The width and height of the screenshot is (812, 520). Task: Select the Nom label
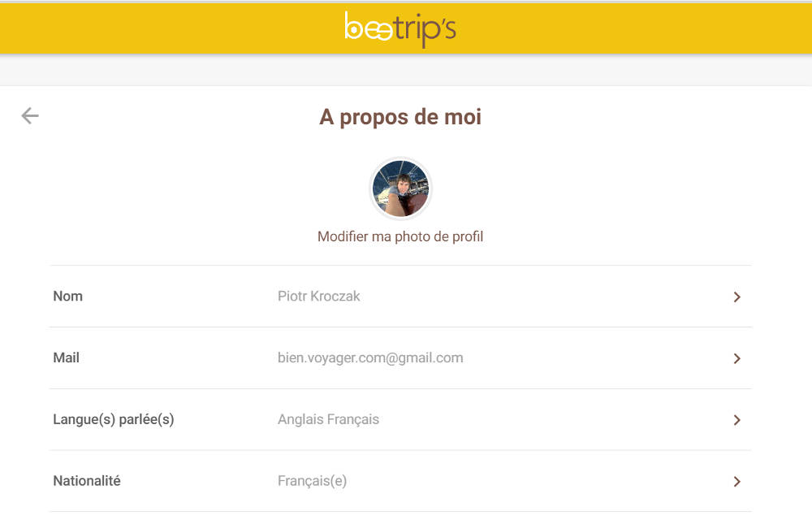(x=68, y=297)
